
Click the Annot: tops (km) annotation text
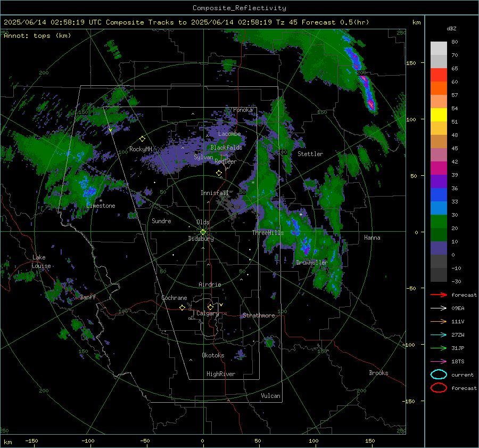(x=37, y=36)
